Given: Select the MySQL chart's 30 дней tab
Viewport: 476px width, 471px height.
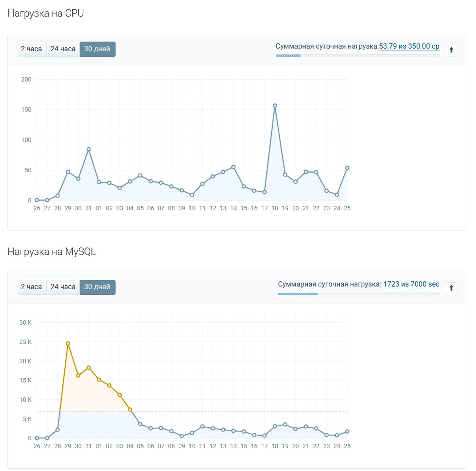Looking at the screenshot, I should [x=97, y=287].
